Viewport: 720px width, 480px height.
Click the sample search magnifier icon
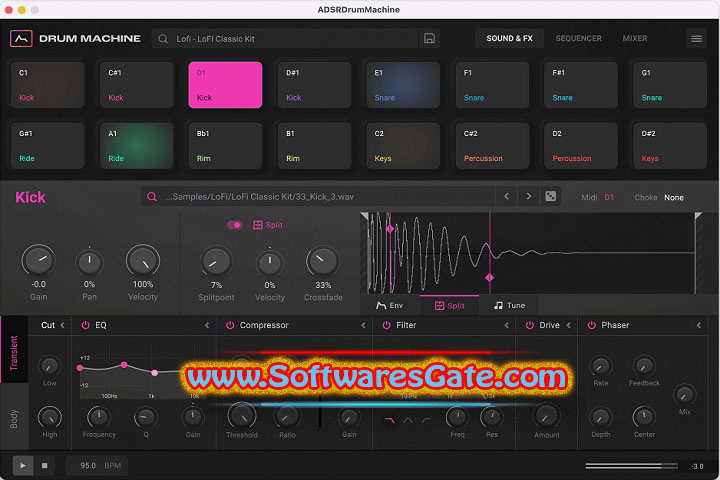(152, 197)
